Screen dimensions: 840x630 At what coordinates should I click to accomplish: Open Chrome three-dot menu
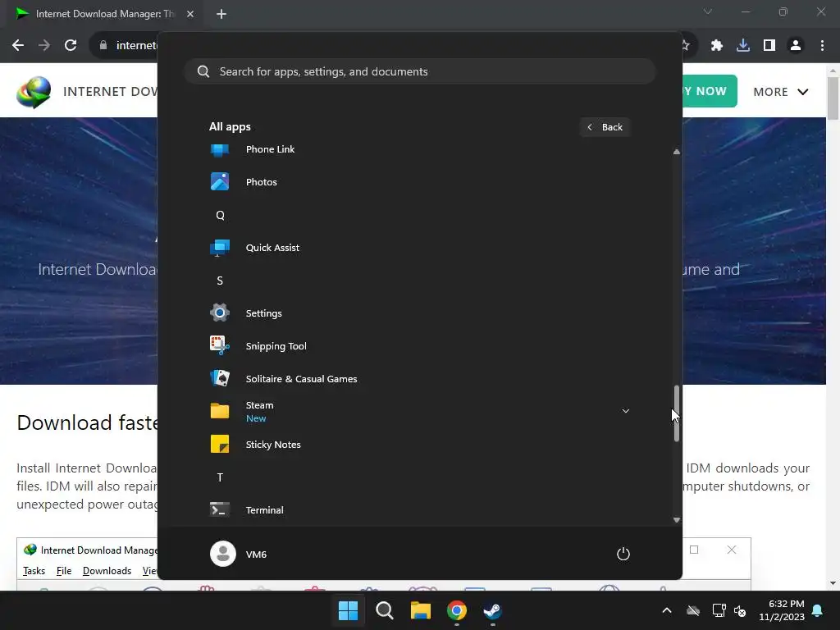click(x=822, y=46)
